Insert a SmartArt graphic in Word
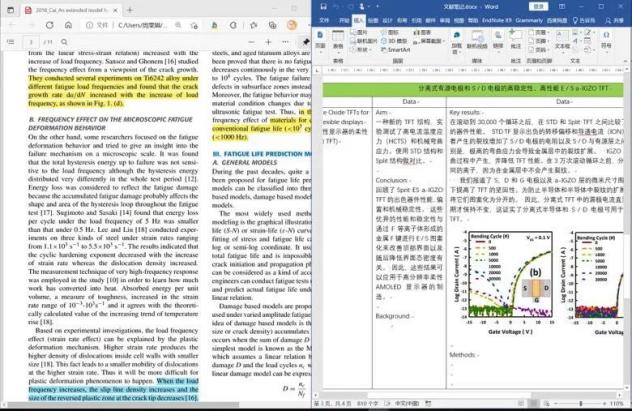Screen dimensions: 632x411 (x=398, y=49)
